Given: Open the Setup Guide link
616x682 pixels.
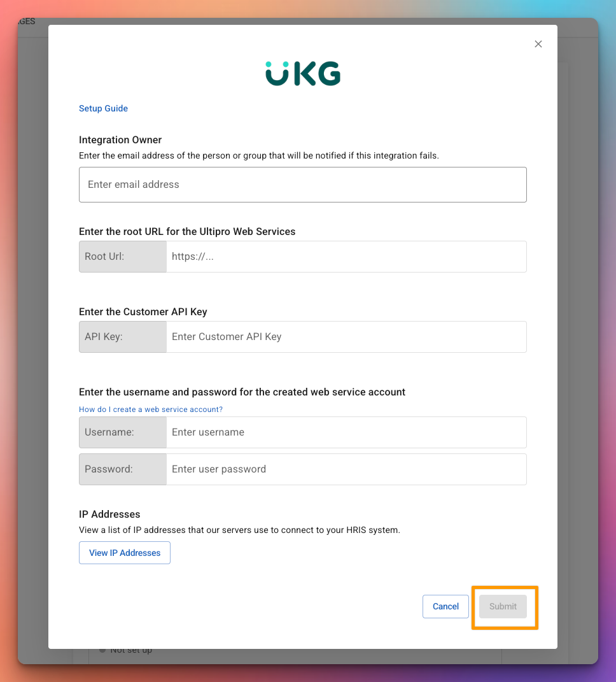Looking at the screenshot, I should tap(103, 108).
